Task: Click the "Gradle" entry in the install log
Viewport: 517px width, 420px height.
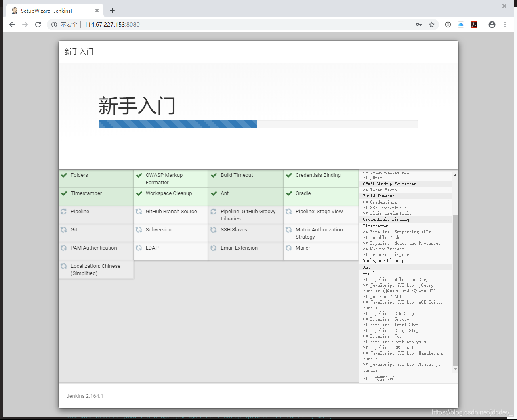Action: 370,273
